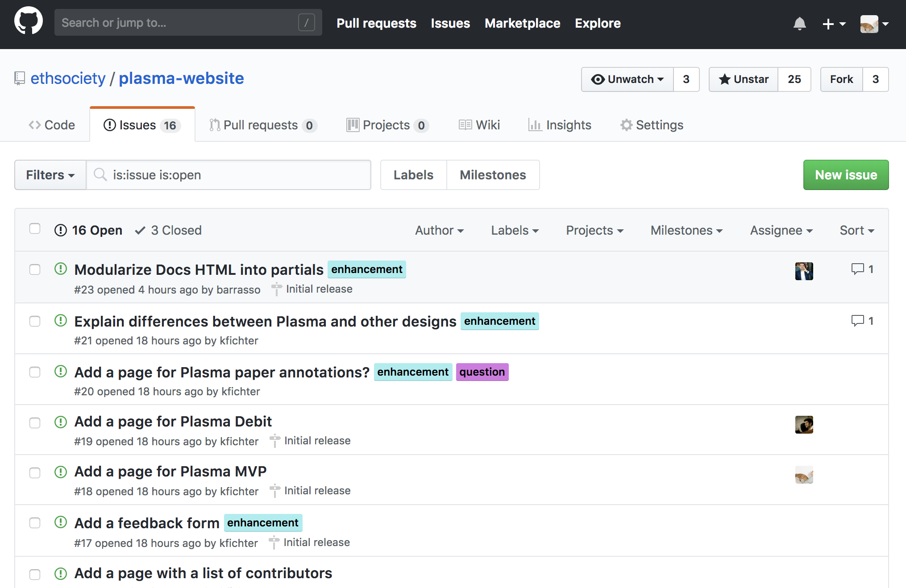Click open-issue icon for list of contributors
This screenshot has width=906, height=588.
tap(61, 573)
